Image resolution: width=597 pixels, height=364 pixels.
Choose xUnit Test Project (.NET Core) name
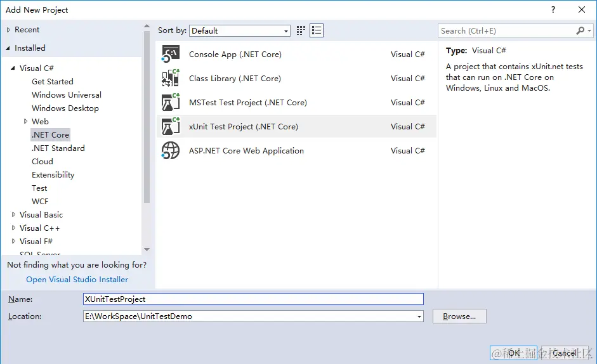(x=243, y=126)
